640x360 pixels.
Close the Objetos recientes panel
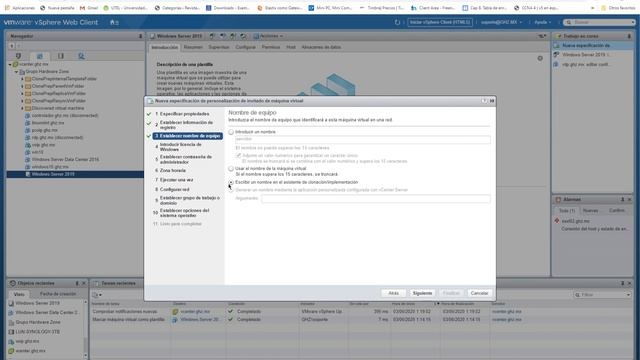pyautogui.click(x=84, y=283)
